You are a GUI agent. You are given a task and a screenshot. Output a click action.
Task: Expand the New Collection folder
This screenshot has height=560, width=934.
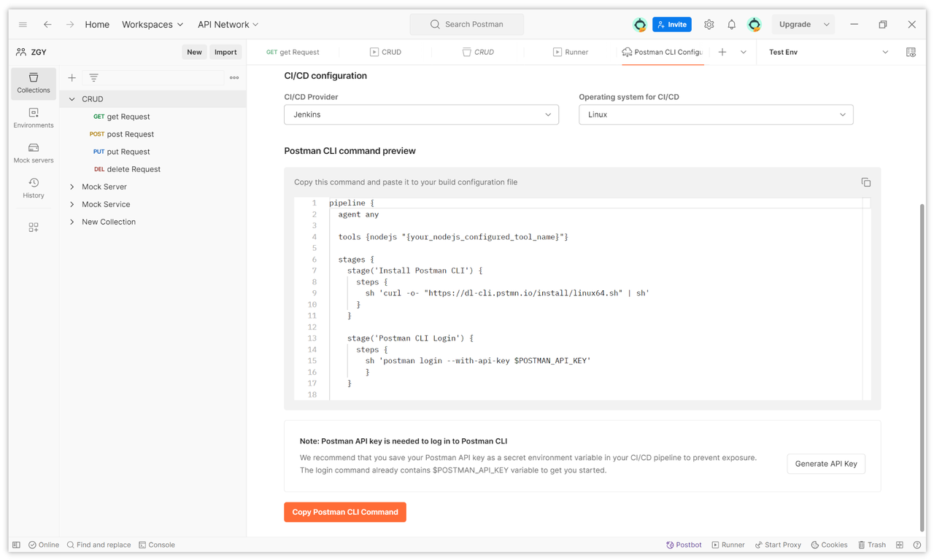[72, 222]
